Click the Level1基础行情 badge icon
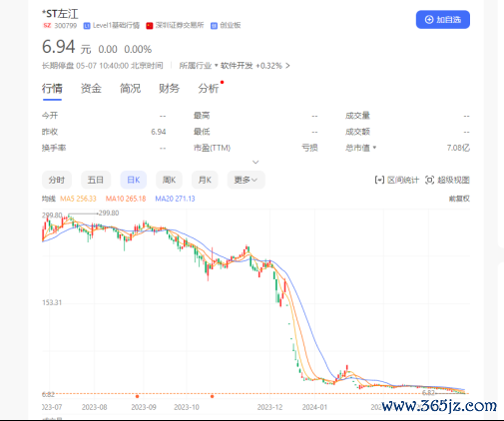Screen dimensions: 504x421 [87, 26]
